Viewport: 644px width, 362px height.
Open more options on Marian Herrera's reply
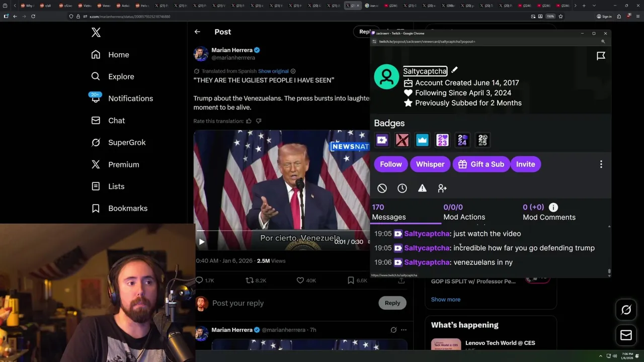tap(404, 330)
